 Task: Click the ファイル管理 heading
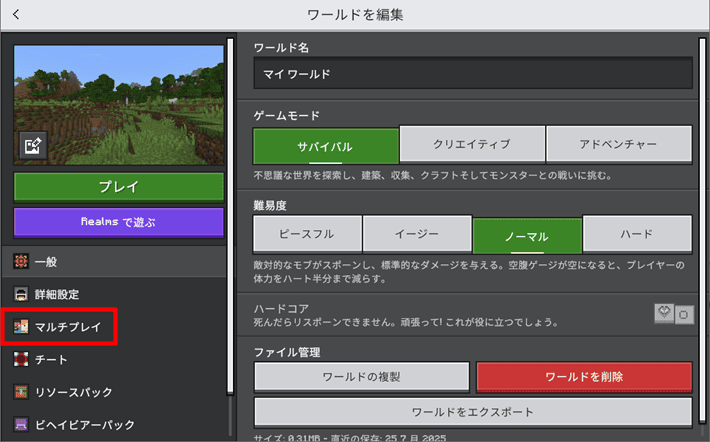(287, 352)
